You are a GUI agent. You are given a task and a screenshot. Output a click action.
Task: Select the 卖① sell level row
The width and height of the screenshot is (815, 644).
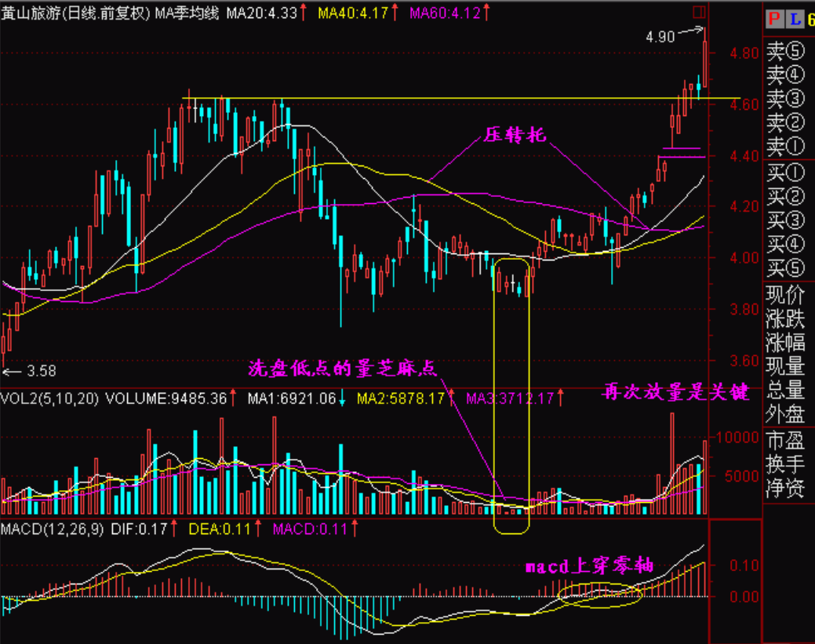(x=785, y=146)
